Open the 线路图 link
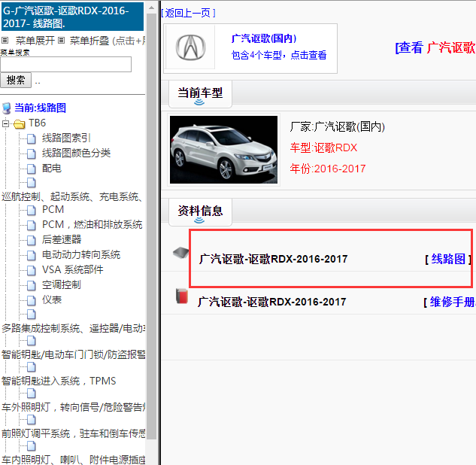476x465 pixels. [x=448, y=259]
